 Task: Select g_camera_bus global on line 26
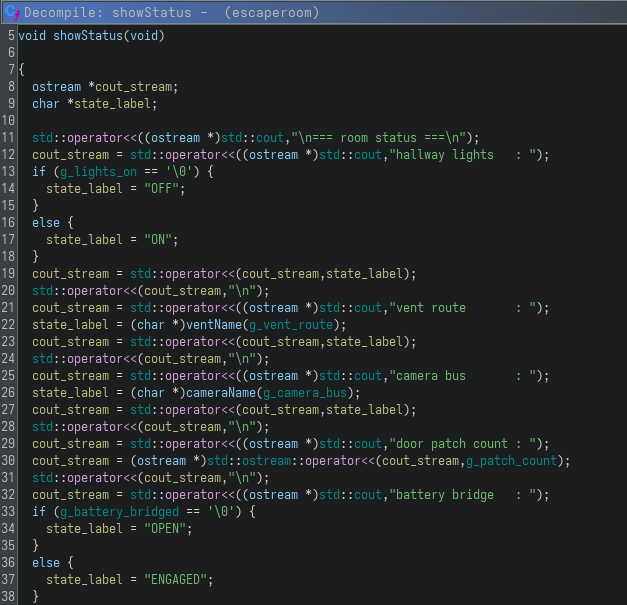[x=305, y=393]
